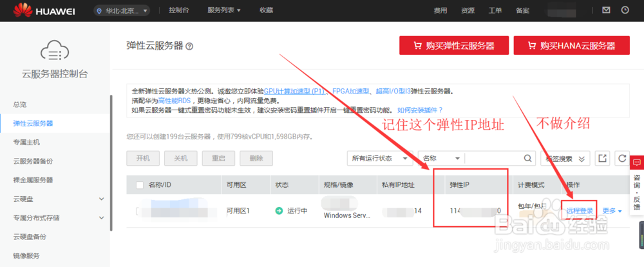The height and width of the screenshot is (267, 644).
Task: Expand the 标签搜索 panel
Action: tap(565, 159)
